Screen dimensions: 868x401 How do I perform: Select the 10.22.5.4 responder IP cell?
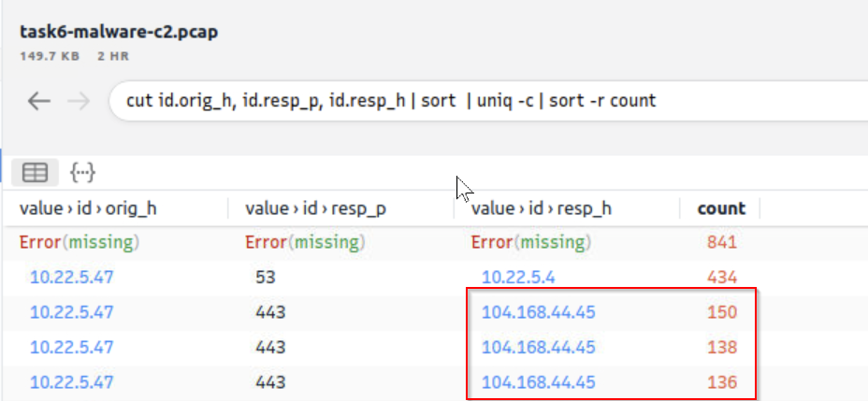(518, 277)
